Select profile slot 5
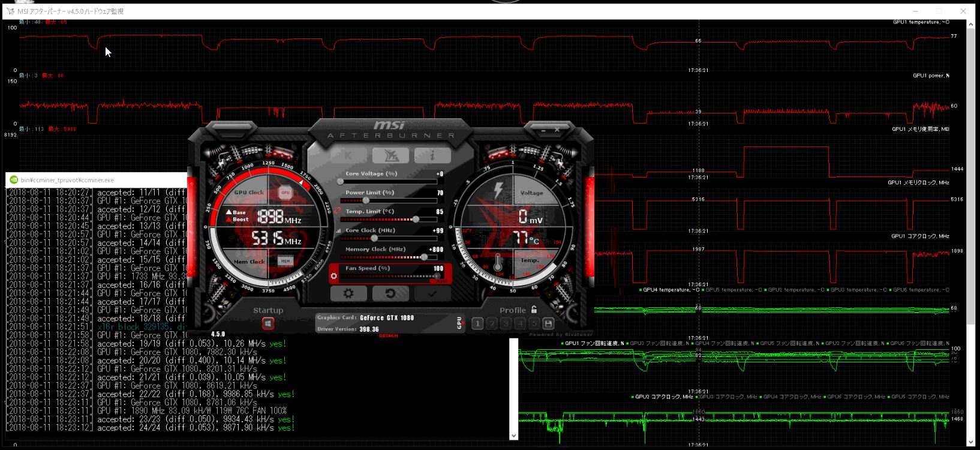This screenshot has height=450, width=980. coord(534,323)
